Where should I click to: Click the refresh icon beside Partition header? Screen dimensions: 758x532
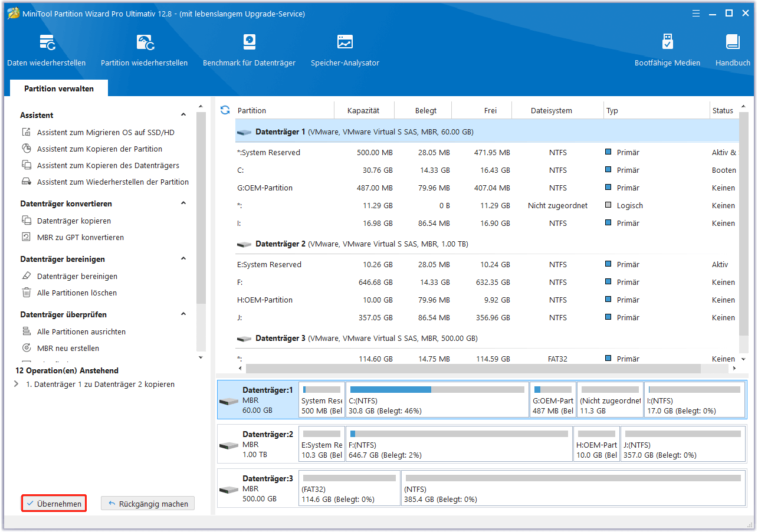click(x=225, y=110)
